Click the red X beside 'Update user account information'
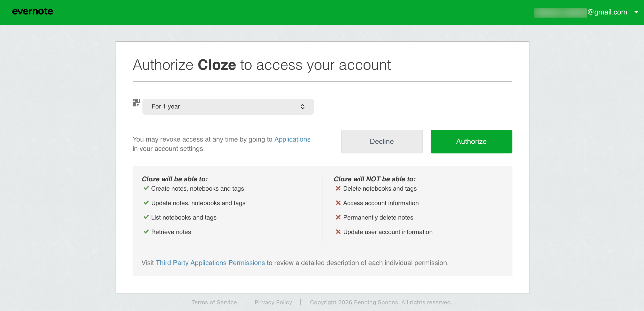 coord(338,232)
